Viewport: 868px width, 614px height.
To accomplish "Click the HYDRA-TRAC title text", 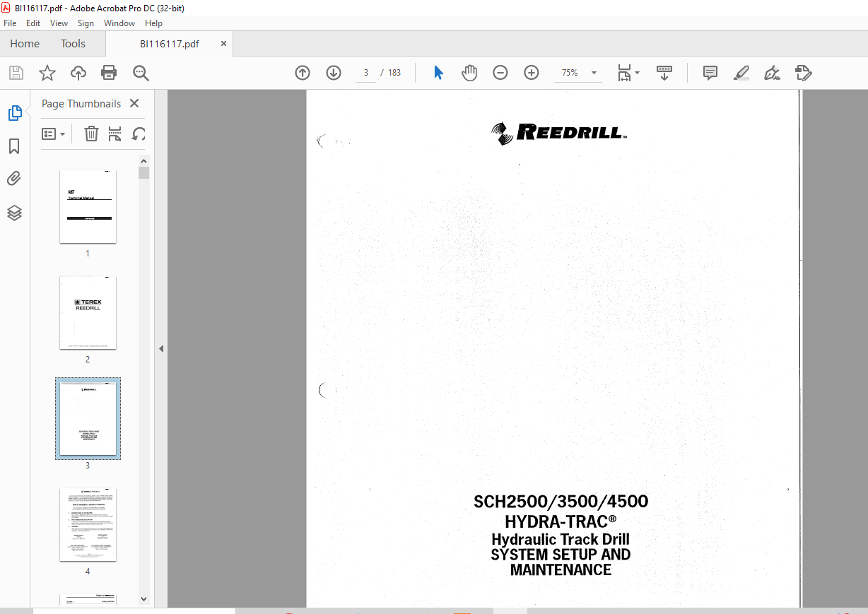I will [x=561, y=521].
